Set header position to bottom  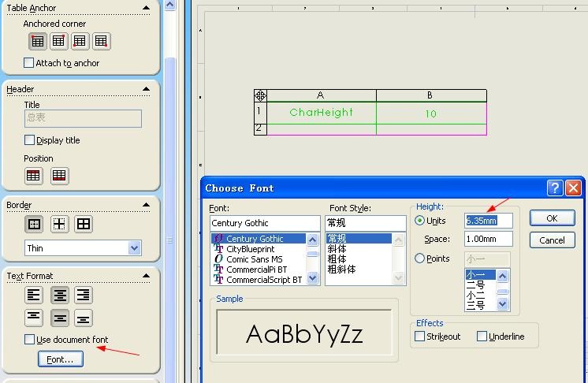(x=59, y=176)
